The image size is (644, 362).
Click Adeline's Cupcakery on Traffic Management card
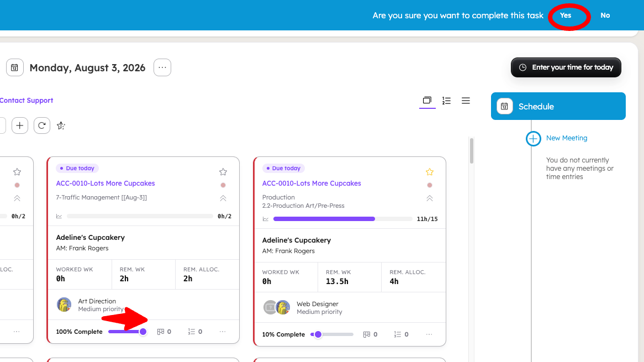(91, 238)
